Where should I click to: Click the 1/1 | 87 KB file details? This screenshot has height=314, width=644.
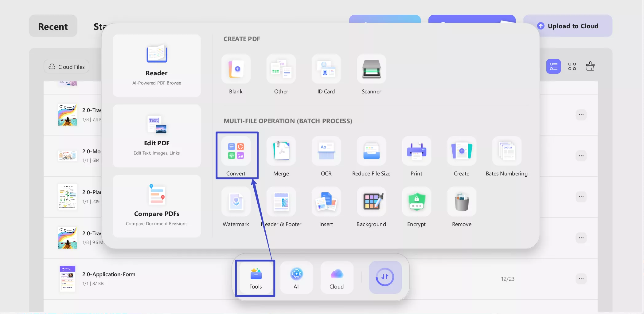93,283
